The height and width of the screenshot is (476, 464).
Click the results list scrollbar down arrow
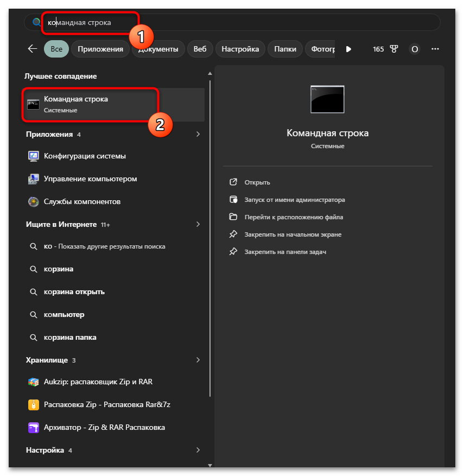[x=209, y=465]
